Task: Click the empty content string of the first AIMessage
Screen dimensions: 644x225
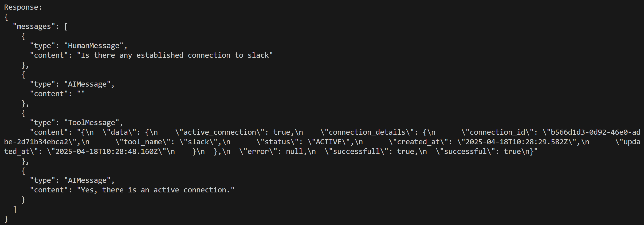Action: (81, 94)
